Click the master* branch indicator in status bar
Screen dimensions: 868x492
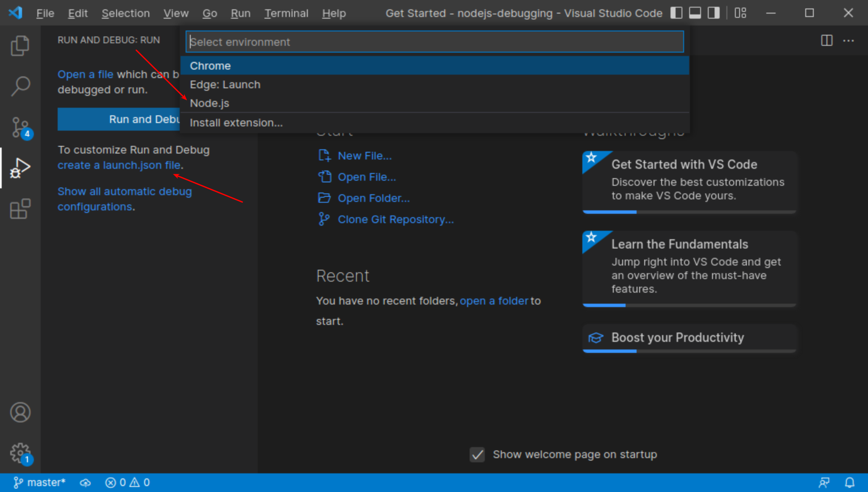pos(39,482)
